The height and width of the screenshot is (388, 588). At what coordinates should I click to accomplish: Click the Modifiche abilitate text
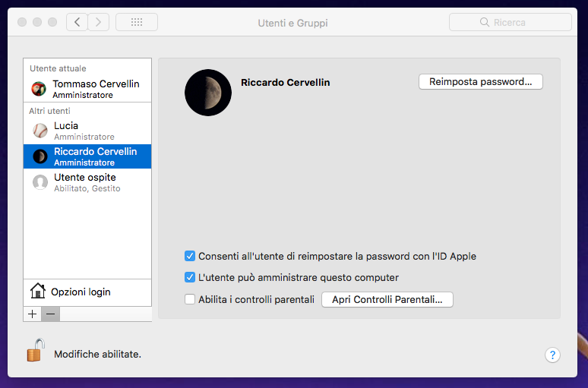tap(97, 355)
